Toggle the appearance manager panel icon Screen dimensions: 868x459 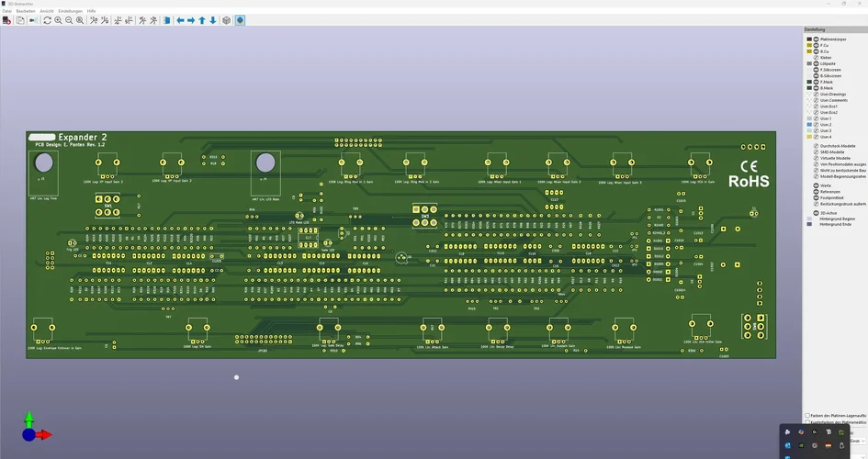click(240, 20)
